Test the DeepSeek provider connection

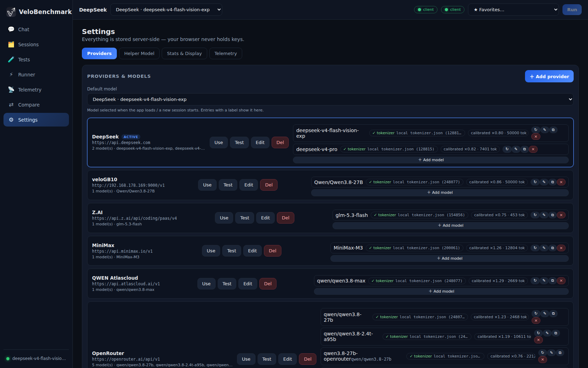(x=239, y=143)
